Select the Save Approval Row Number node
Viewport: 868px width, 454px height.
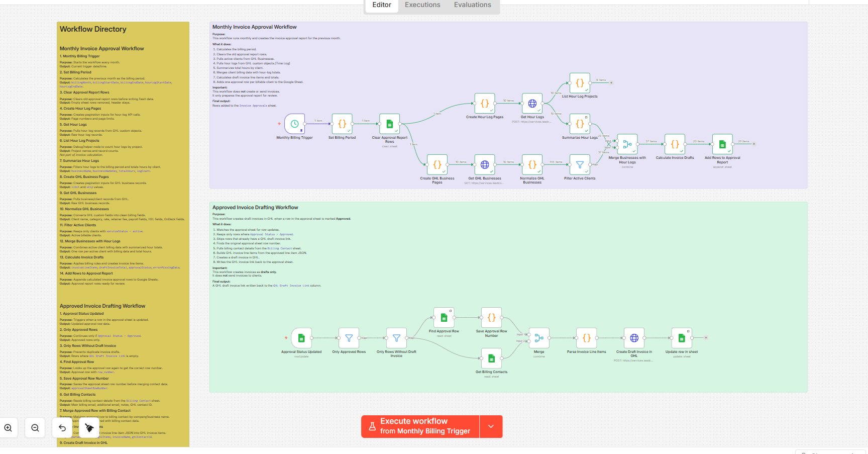coord(492,317)
